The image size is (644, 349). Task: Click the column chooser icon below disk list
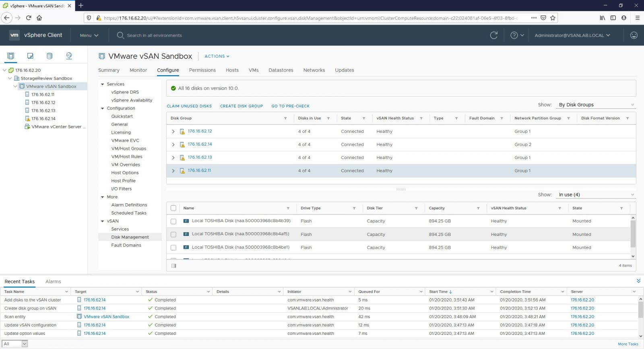174,266
